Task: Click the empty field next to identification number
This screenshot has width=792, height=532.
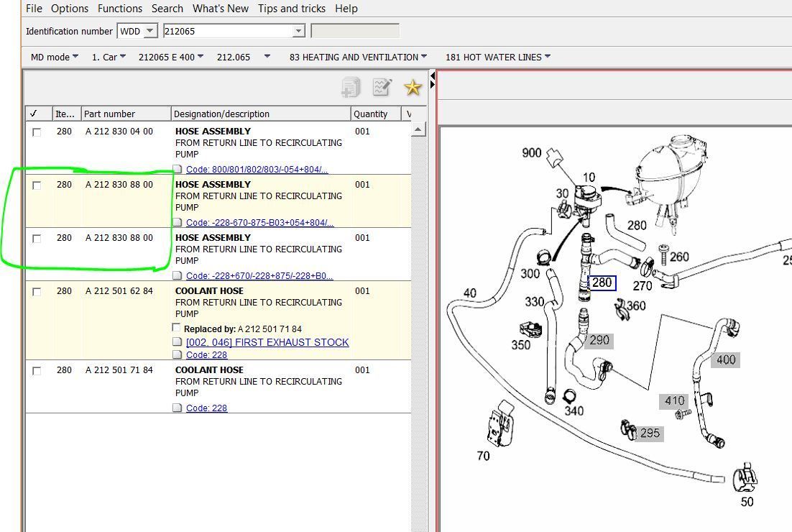Action: 355,32
